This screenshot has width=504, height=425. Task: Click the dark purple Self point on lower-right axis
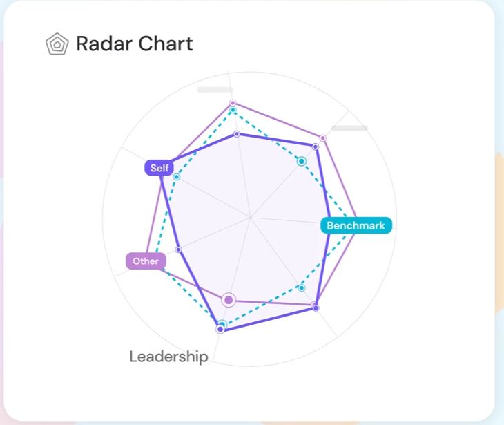316,308
